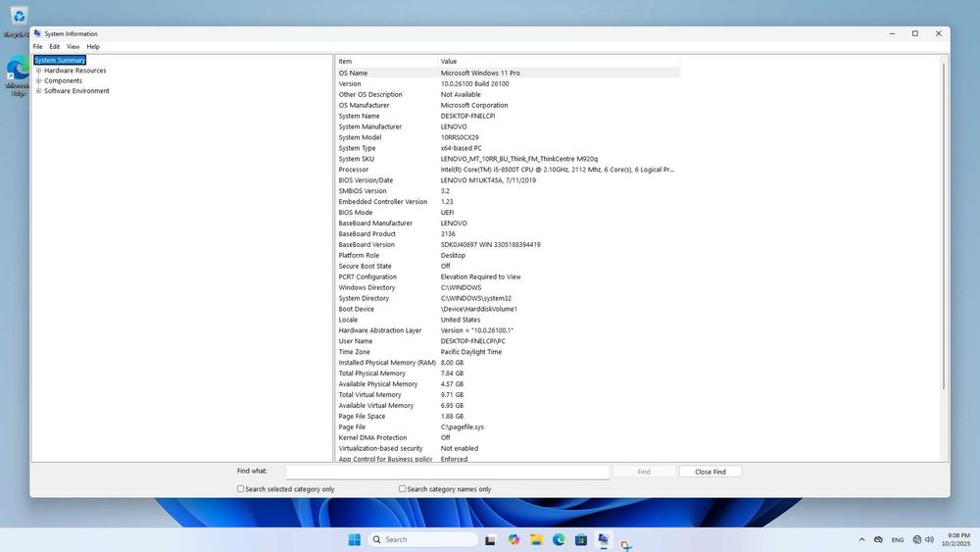Click the taskbar Search box
The height and width of the screenshot is (552, 980).
coord(423,539)
